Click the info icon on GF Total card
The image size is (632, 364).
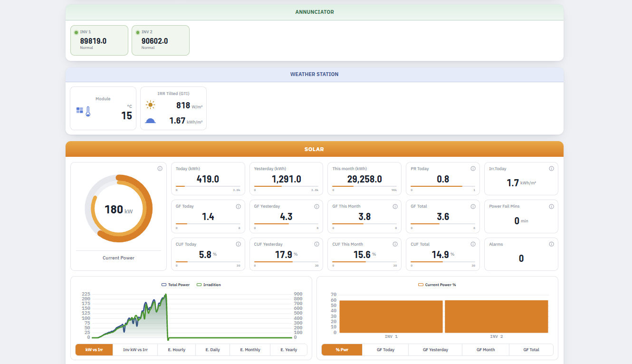click(473, 207)
